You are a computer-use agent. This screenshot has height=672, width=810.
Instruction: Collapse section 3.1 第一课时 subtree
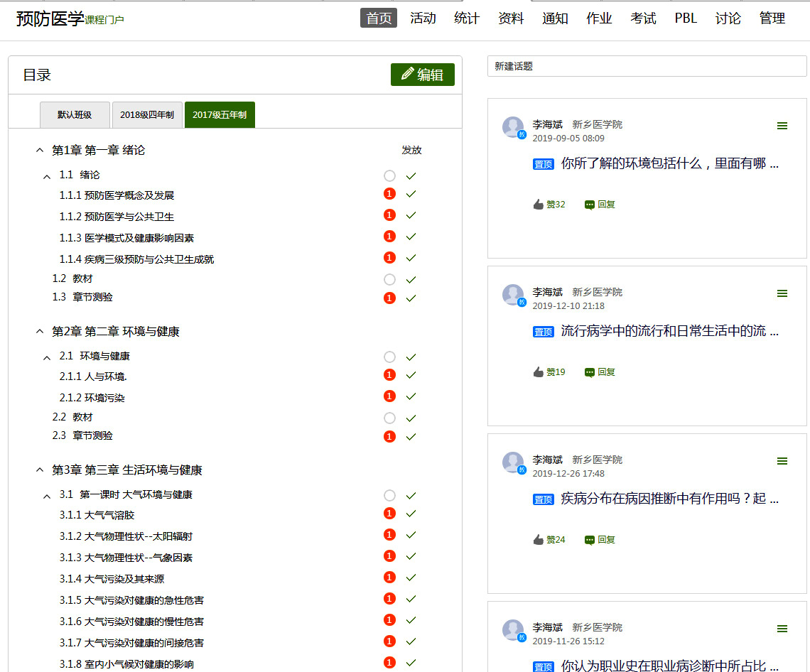pos(47,495)
